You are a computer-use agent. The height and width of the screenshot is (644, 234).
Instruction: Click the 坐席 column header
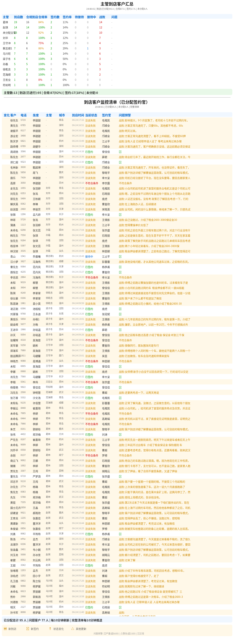[36, 115]
